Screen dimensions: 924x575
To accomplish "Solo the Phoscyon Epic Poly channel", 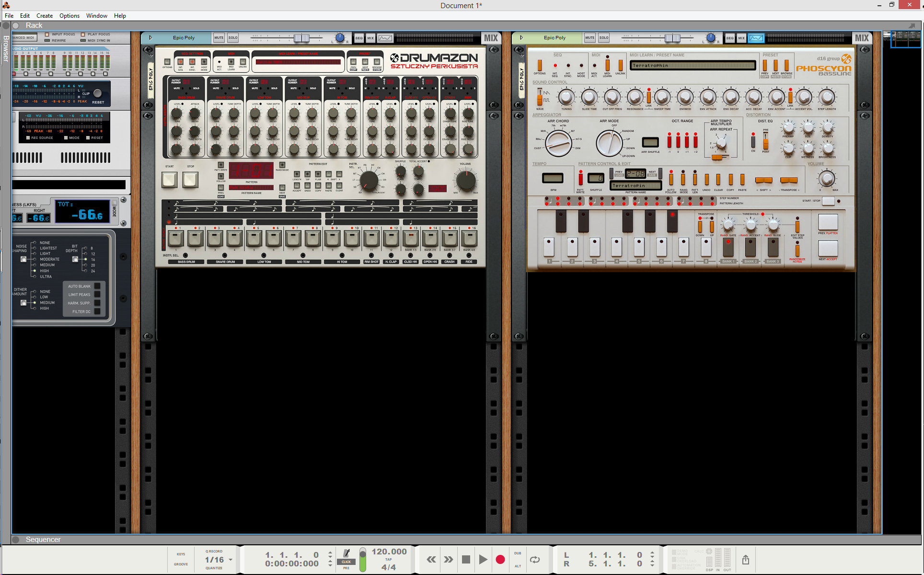I will pos(604,38).
